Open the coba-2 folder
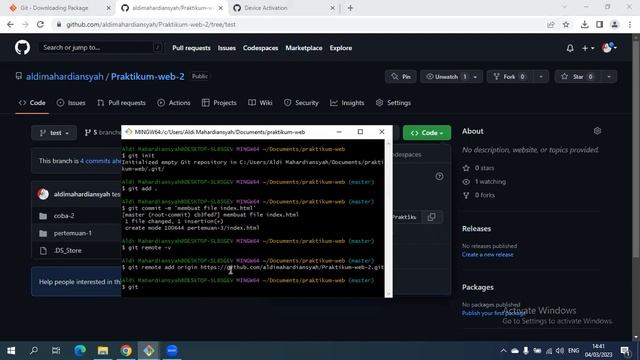This screenshot has width=640, height=360. [x=64, y=216]
